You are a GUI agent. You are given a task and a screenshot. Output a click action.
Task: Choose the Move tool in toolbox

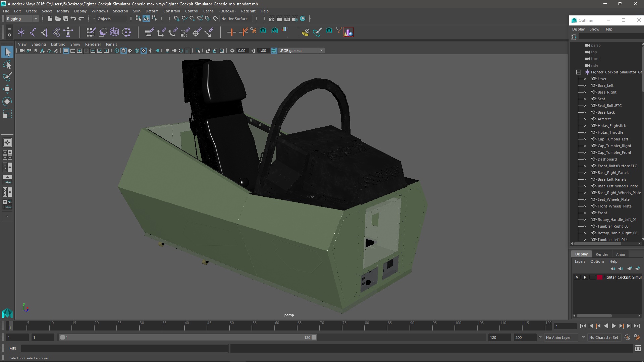7,89
